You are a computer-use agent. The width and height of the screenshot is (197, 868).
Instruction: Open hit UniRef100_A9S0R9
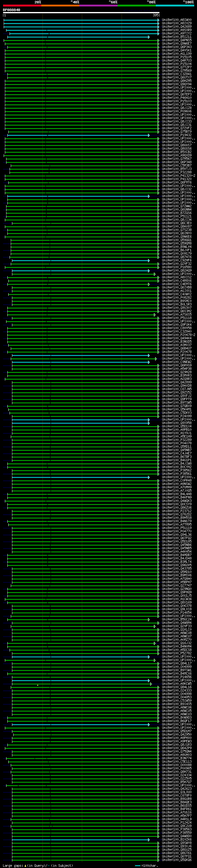(177, 30)
